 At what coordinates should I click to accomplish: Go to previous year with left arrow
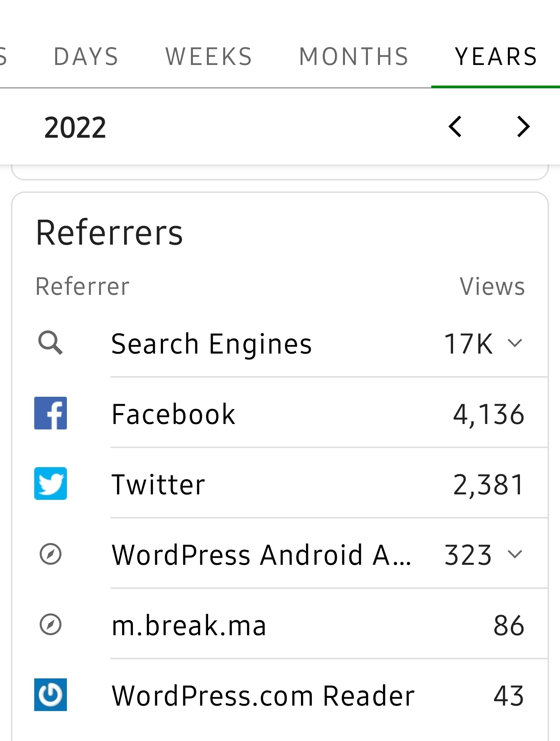pos(455,127)
